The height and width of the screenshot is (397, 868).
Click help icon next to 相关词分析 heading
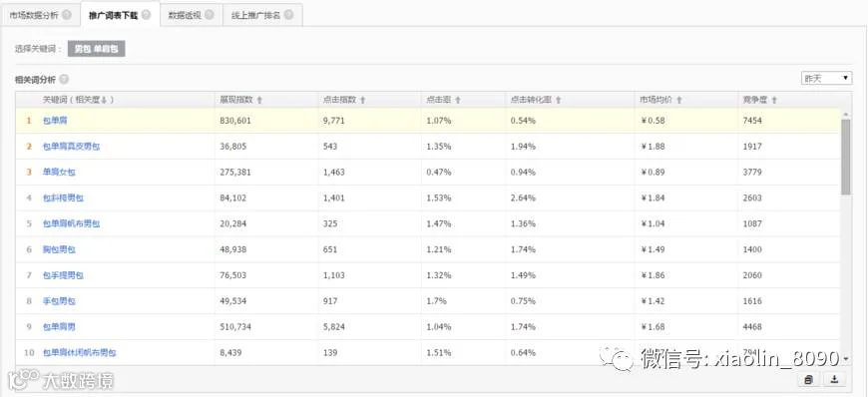tap(64, 79)
